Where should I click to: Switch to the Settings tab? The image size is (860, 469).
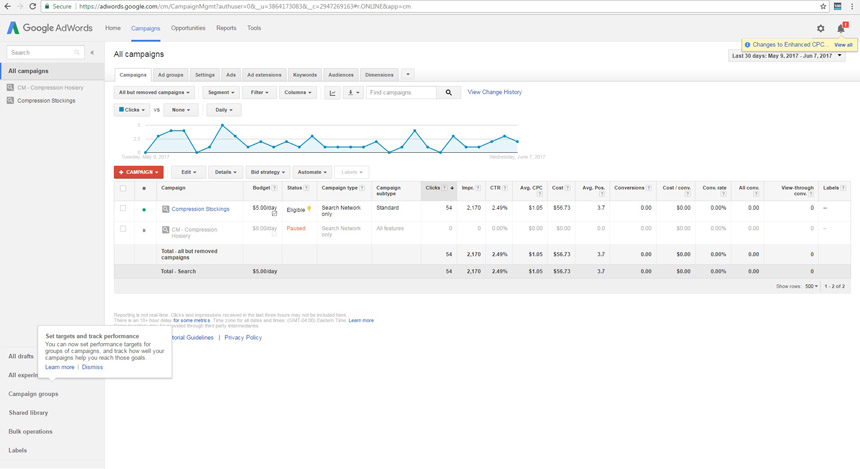tap(205, 75)
